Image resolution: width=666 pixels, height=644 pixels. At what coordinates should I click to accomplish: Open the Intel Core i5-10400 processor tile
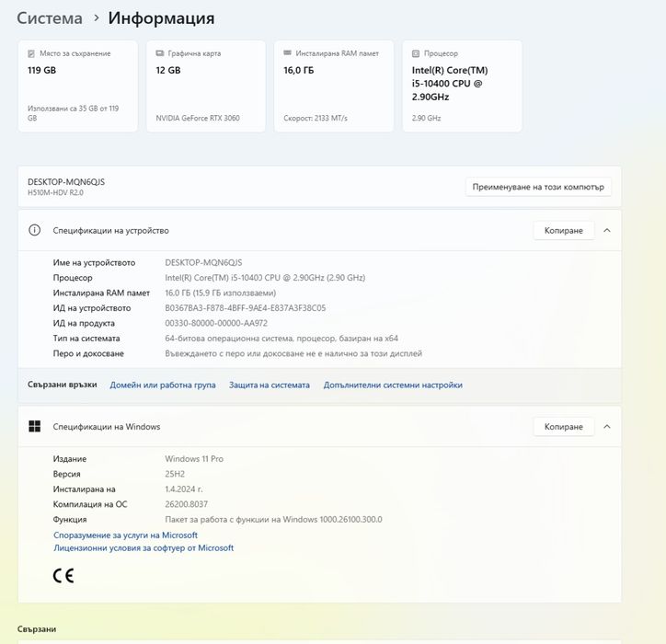(x=462, y=86)
